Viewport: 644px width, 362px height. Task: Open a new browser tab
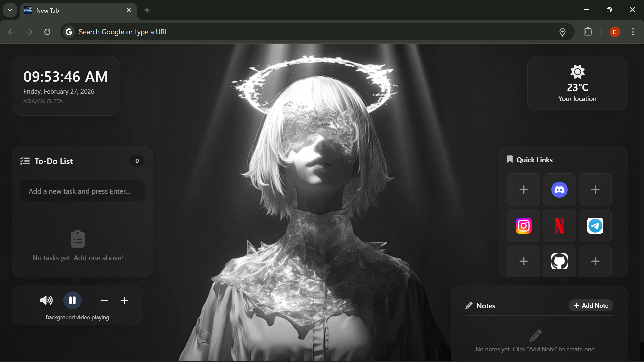pos(147,10)
